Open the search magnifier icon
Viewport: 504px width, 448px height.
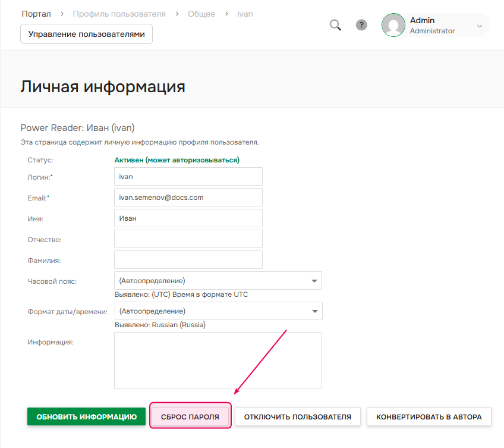point(335,25)
